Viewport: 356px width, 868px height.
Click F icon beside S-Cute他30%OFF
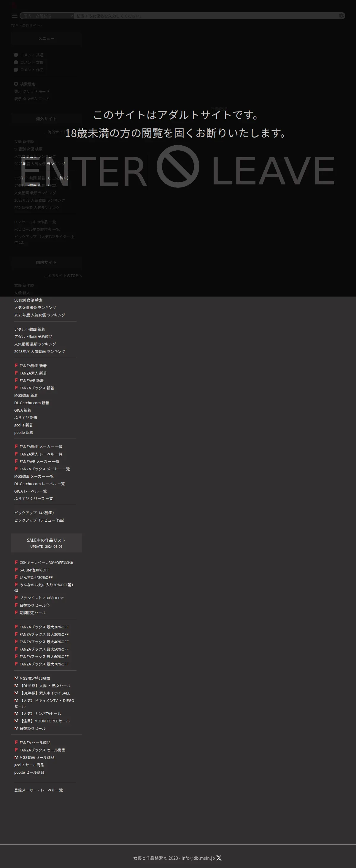[x=16, y=569]
